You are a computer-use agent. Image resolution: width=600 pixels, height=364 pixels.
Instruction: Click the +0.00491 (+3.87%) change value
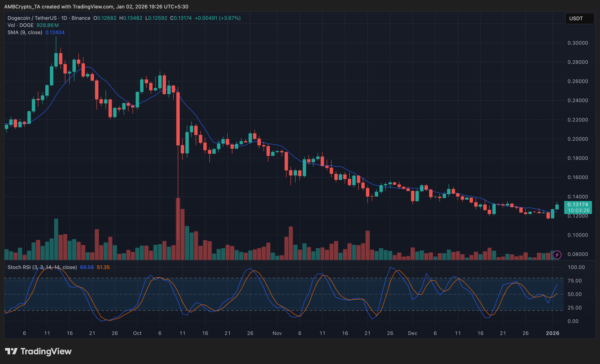[217, 18]
